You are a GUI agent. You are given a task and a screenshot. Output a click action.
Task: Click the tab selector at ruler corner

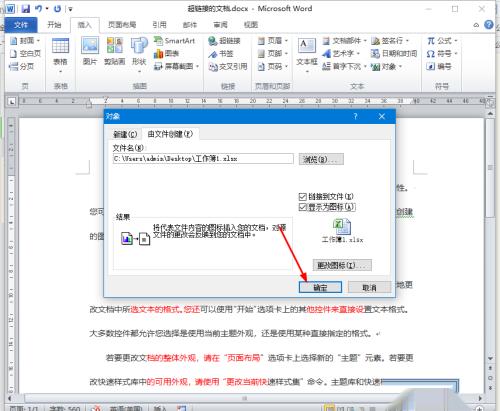(12, 101)
